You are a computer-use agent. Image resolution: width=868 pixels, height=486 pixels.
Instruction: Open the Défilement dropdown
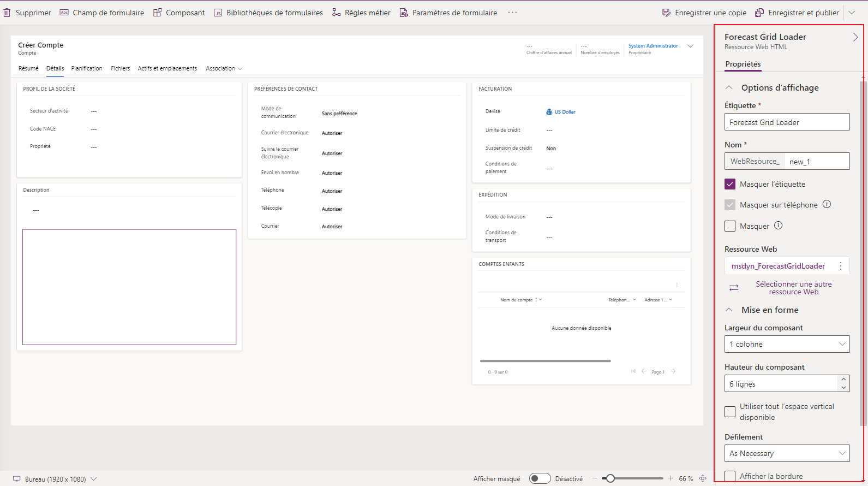(x=787, y=453)
